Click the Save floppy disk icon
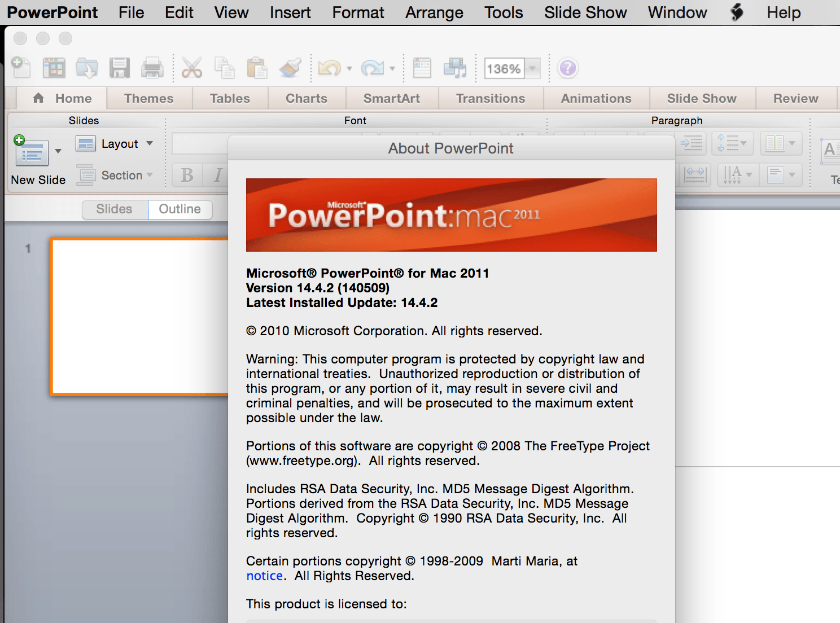This screenshot has width=840, height=623. tap(120, 68)
